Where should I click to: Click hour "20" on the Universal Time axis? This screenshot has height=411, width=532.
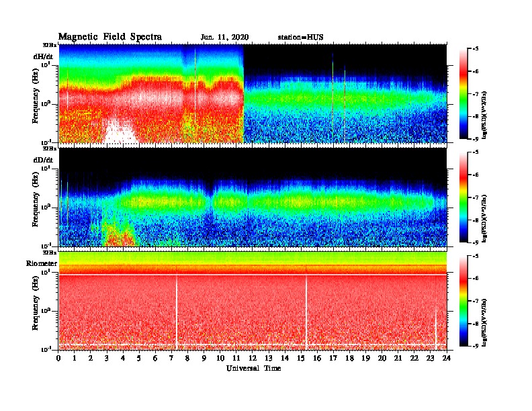click(x=382, y=359)
